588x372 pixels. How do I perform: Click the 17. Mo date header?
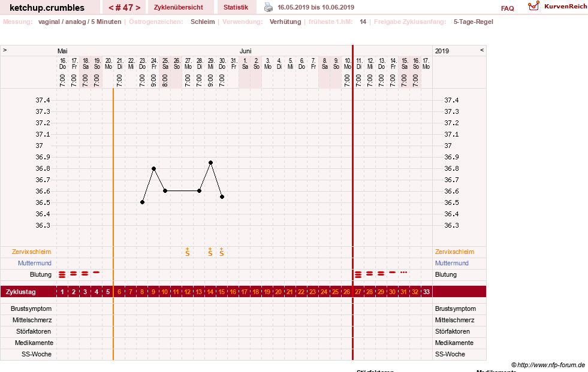(426, 63)
